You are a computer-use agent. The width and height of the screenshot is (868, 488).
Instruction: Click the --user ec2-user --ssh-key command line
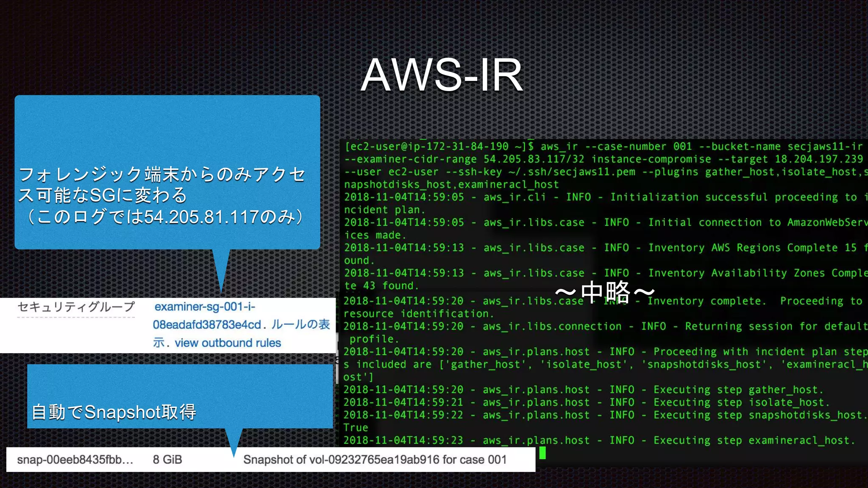point(606,172)
